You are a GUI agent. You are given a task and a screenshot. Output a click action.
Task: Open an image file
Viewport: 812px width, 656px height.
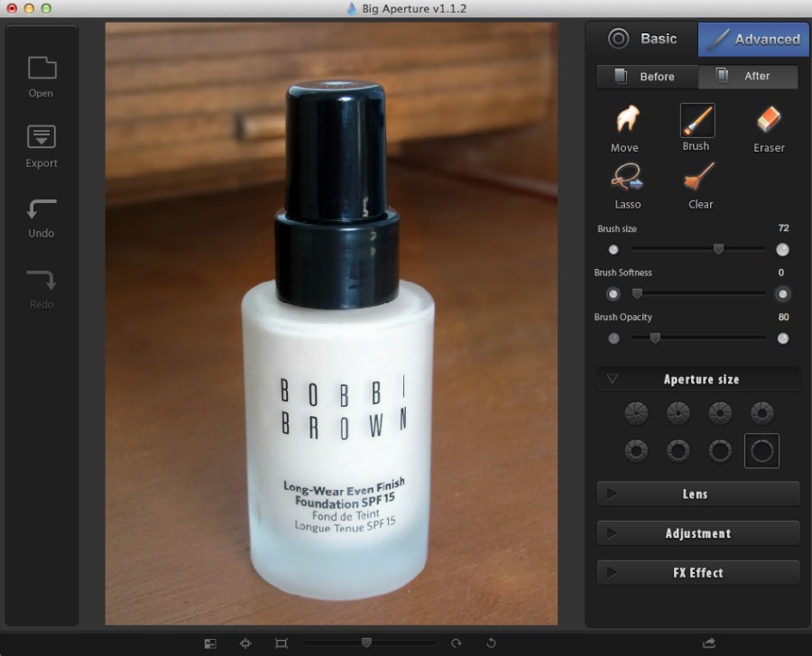(42, 77)
